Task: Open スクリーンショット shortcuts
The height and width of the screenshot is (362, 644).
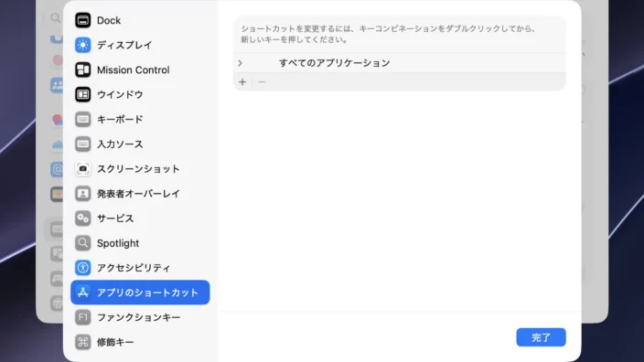Action: (x=140, y=169)
